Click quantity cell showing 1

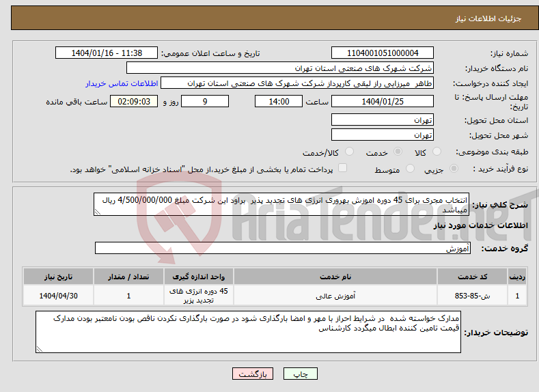(x=128, y=296)
